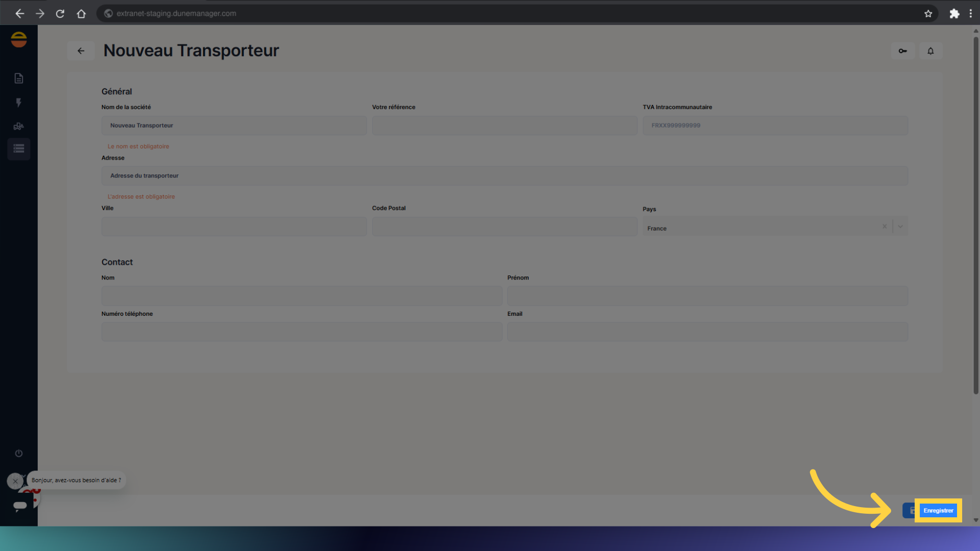The width and height of the screenshot is (980, 551).
Task: Click the Enregistrer save button
Action: coord(938,511)
